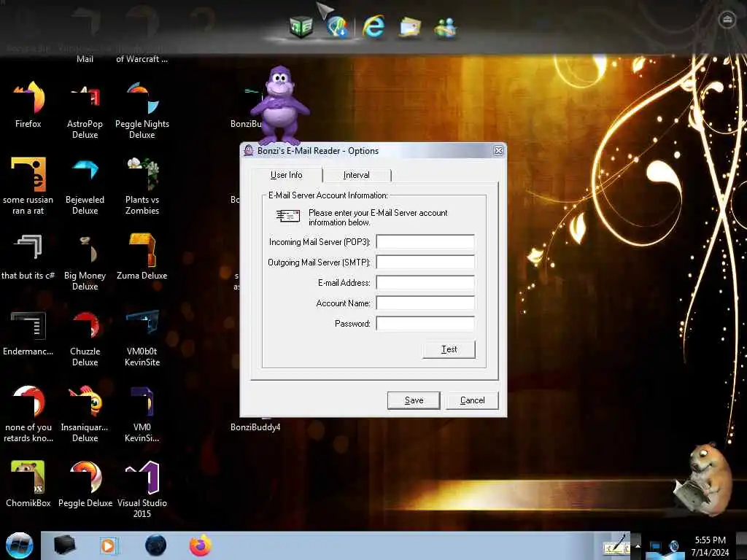Focus the Outgoing Mail Server (SMTP) field
Viewport: 747px width, 560px height.
tap(425, 262)
